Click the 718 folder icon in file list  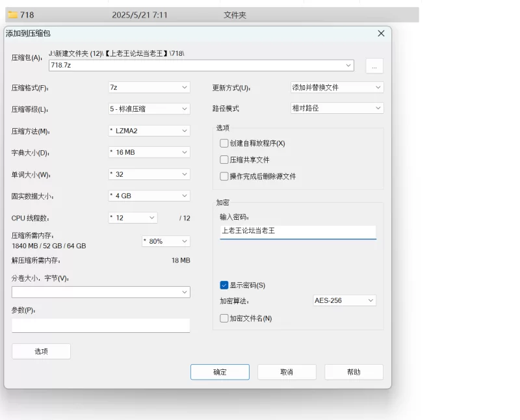[x=12, y=14]
